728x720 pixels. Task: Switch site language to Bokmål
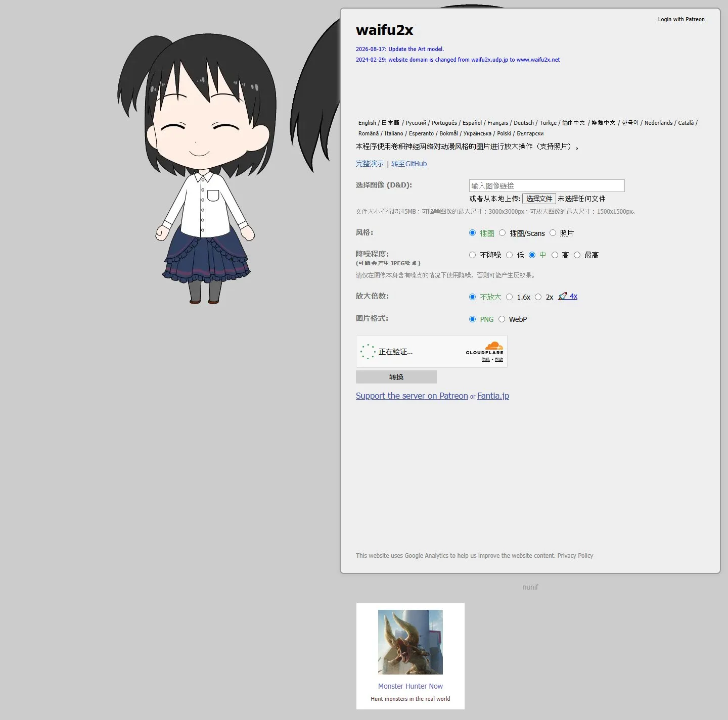click(x=448, y=133)
